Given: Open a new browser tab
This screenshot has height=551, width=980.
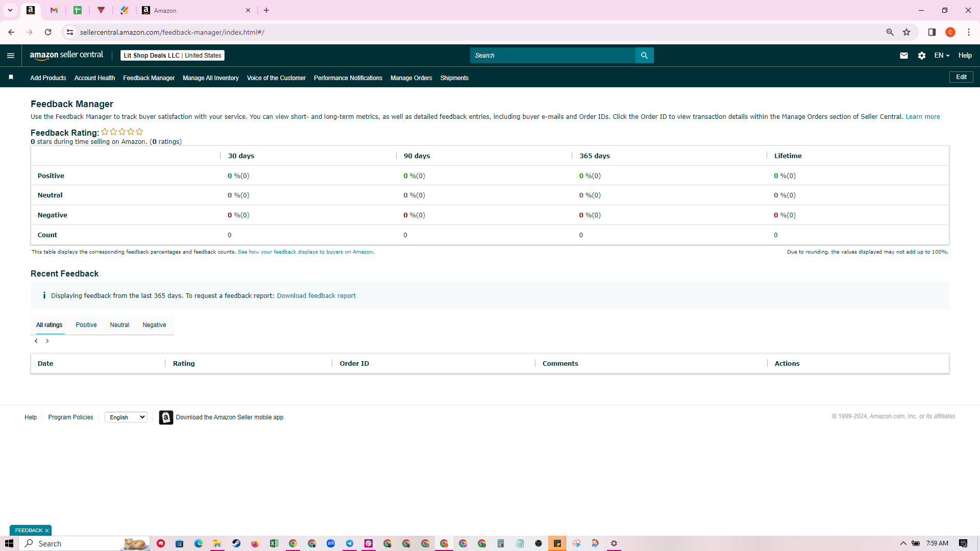Looking at the screenshot, I should click(266, 10).
